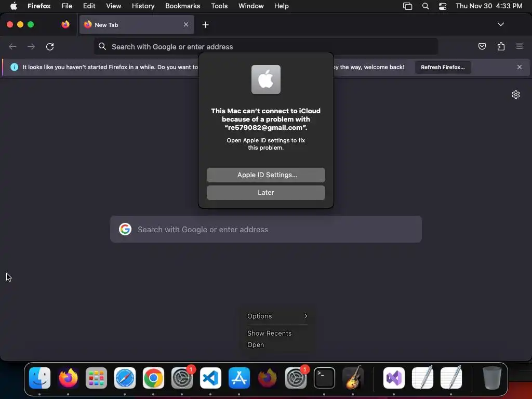Click the overlapping-windows icon in menu bar

pos(407,6)
